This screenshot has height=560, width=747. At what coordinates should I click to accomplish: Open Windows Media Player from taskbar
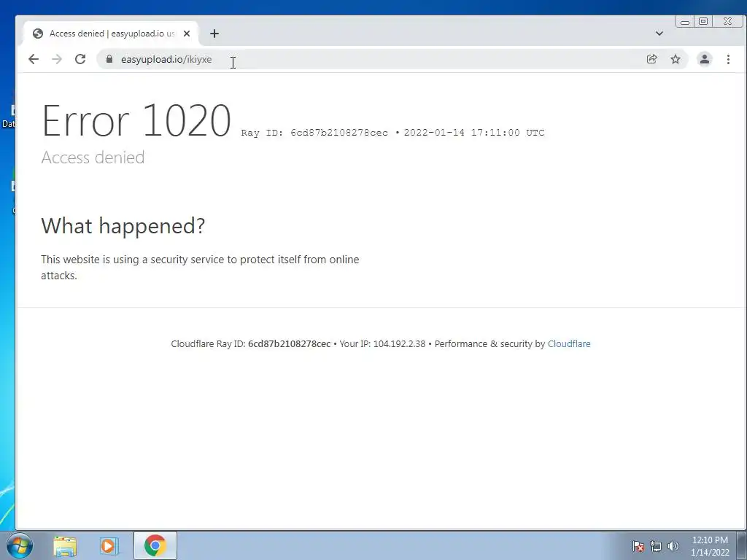(109, 545)
